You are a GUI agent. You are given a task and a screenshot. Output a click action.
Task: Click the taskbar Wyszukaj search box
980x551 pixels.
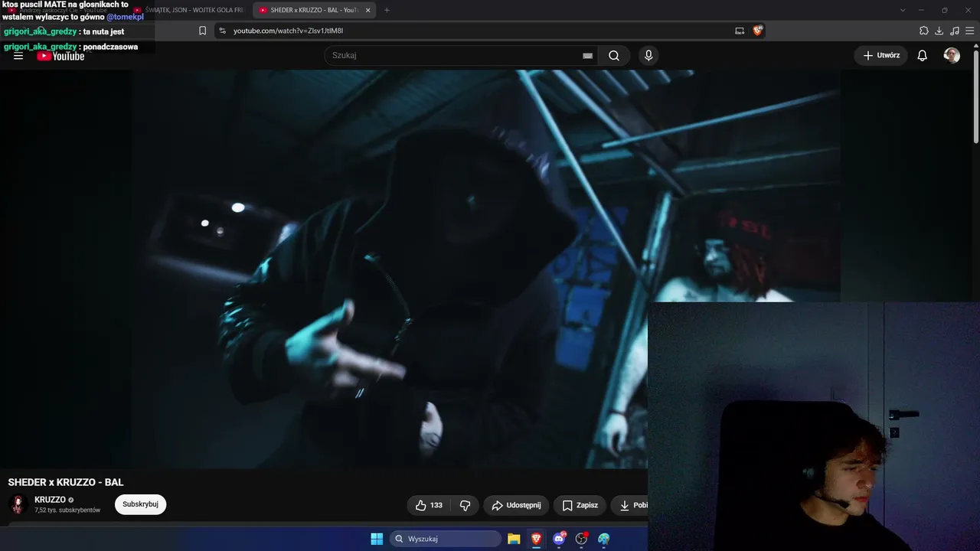(446, 539)
